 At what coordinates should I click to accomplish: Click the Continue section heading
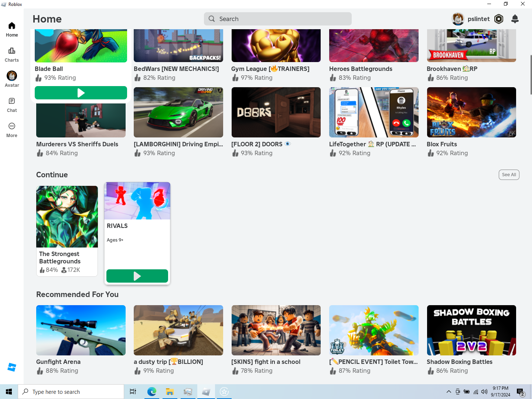point(52,175)
